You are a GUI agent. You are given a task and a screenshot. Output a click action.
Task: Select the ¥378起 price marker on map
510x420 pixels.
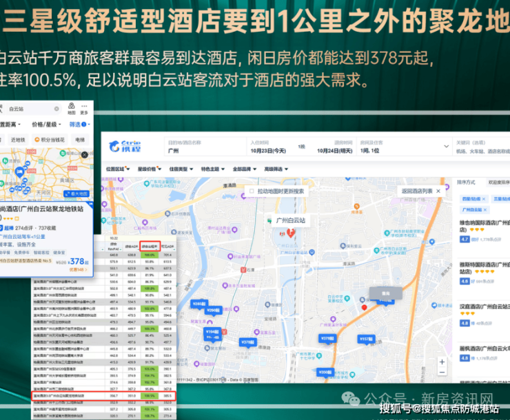click(x=327, y=339)
